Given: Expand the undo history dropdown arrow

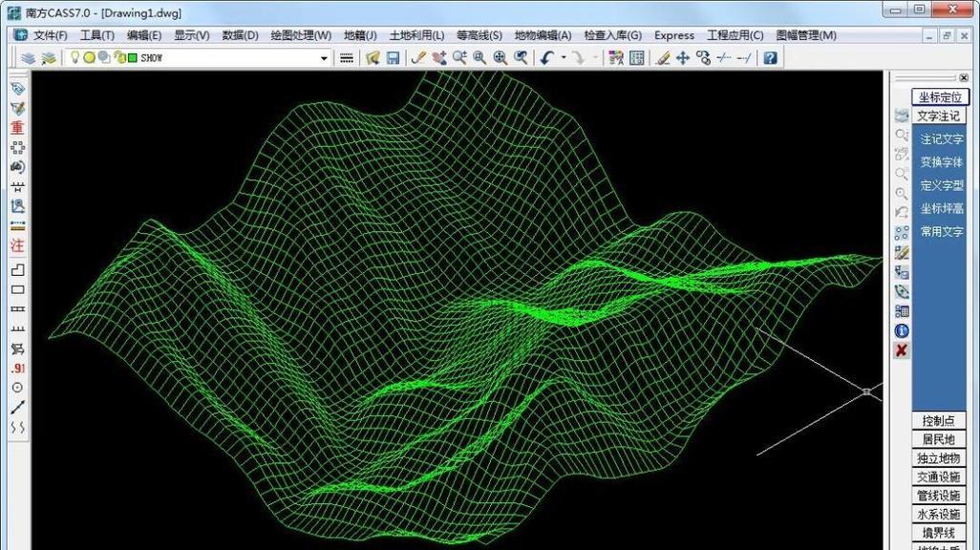Looking at the screenshot, I should click(564, 58).
